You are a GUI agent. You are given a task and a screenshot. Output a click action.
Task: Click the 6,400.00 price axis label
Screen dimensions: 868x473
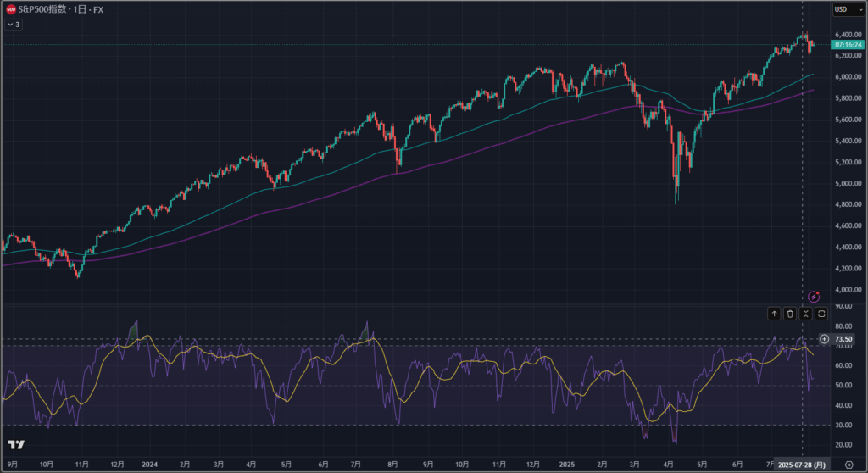coord(848,35)
